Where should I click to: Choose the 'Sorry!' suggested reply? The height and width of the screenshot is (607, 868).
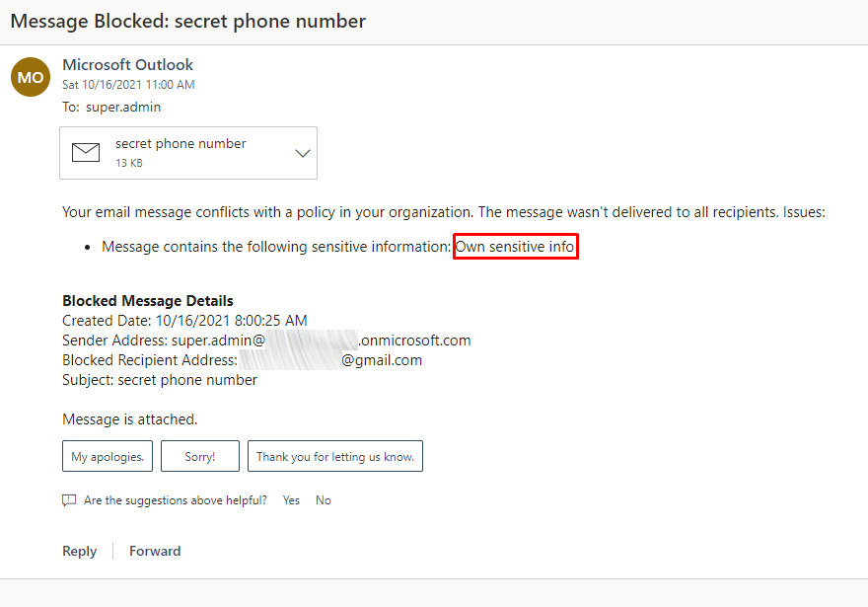pyautogui.click(x=199, y=456)
